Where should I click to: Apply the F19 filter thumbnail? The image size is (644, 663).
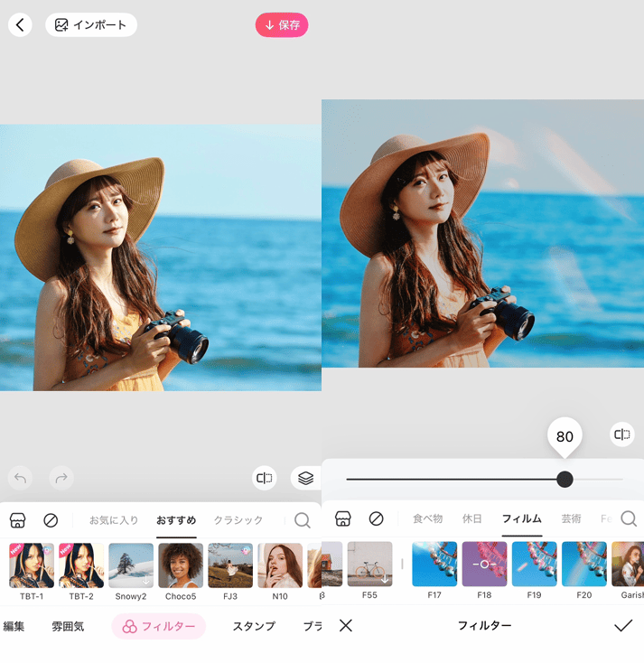(x=535, y=564)
